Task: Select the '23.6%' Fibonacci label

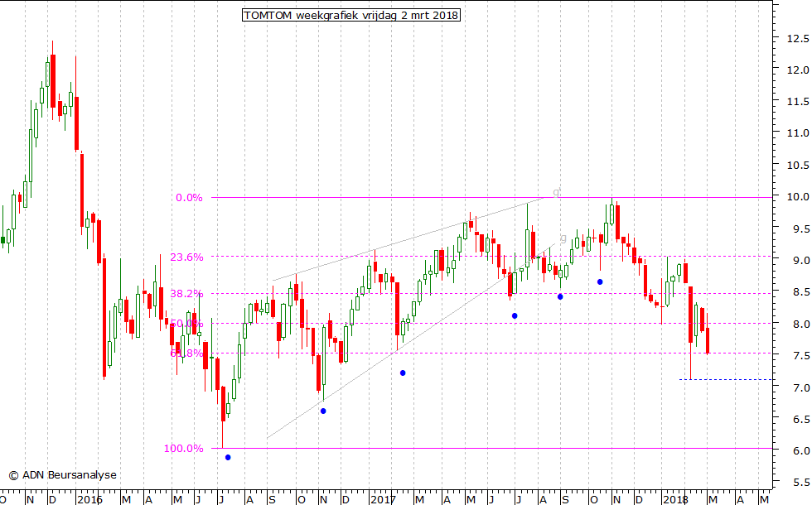Action: (186, 257)
